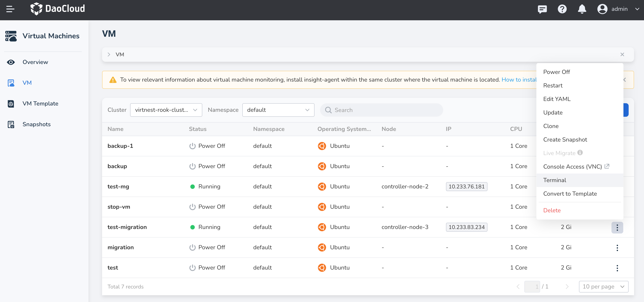
Task: Open the VM Template sidebar item
Action: tap(40, 104)
